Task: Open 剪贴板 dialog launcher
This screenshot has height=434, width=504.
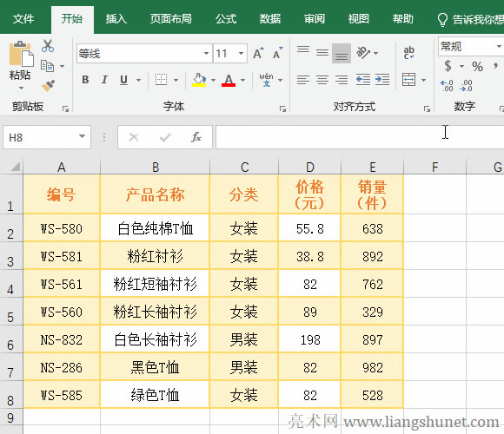Action: 65,109
